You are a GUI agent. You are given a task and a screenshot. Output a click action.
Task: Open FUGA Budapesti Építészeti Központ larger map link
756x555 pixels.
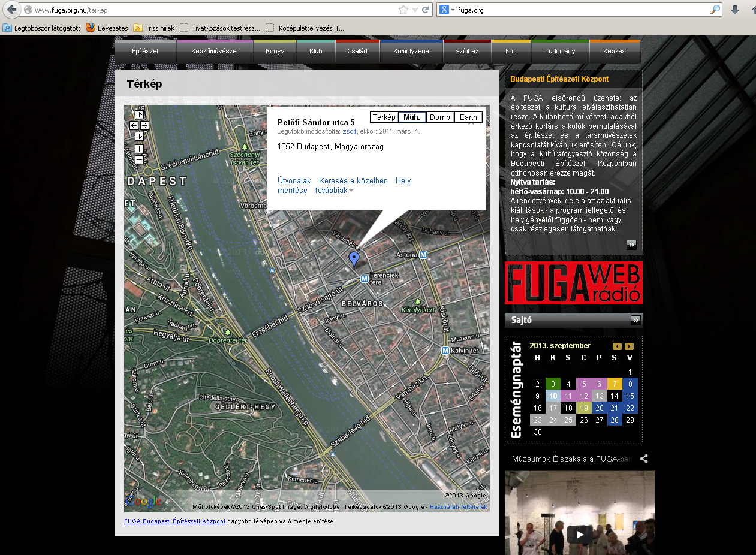pos(175,521)
